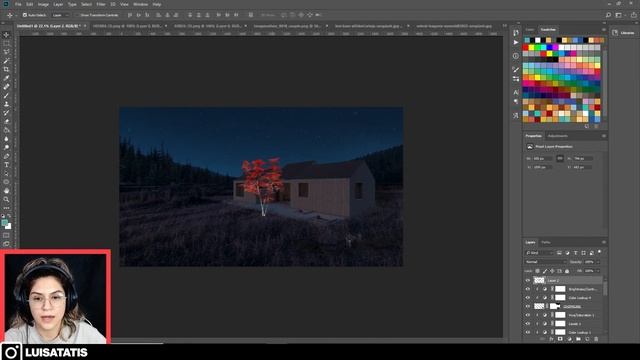Lock image pixels brush icon

click(x=545, y=271)
